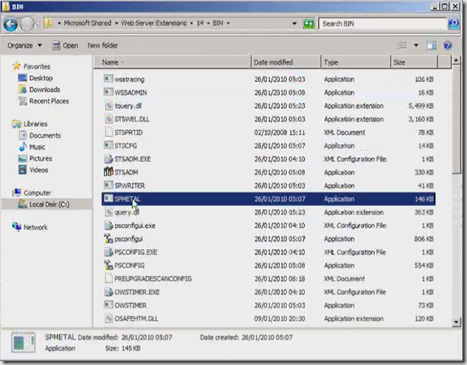The width and height of the screenshot is (467, 365).
Task: Open the view options dropdown arrow
Action: point(416,45)
